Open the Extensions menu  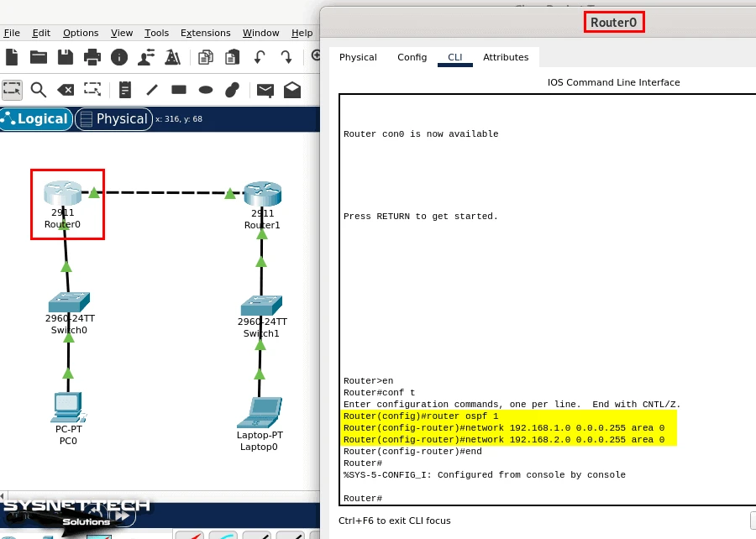coord(205,33)
